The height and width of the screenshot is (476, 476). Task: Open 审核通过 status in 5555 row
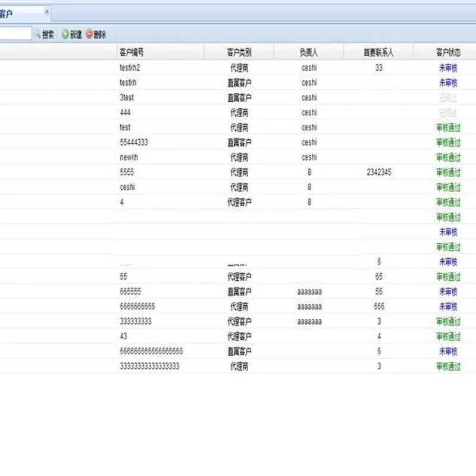(x=449, y=172)
